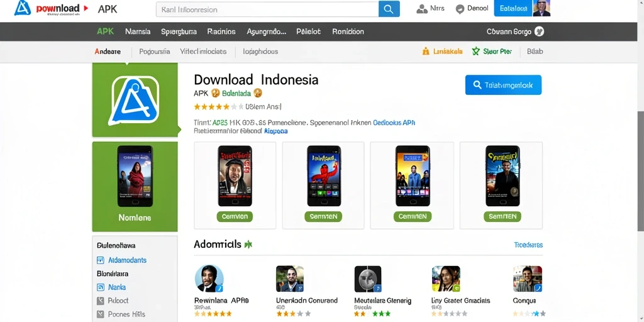
Task: Click the Denool label in header
Action: click(x=478, y=8)
